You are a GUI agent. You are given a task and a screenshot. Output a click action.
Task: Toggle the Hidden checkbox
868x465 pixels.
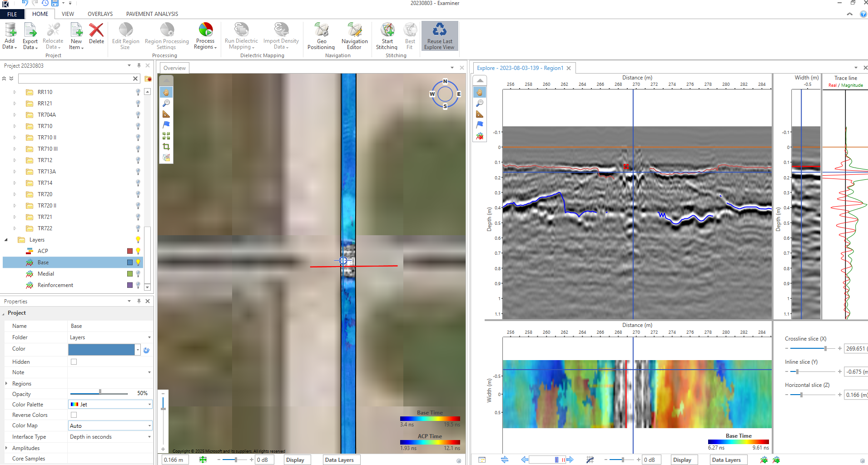(74, 362)
